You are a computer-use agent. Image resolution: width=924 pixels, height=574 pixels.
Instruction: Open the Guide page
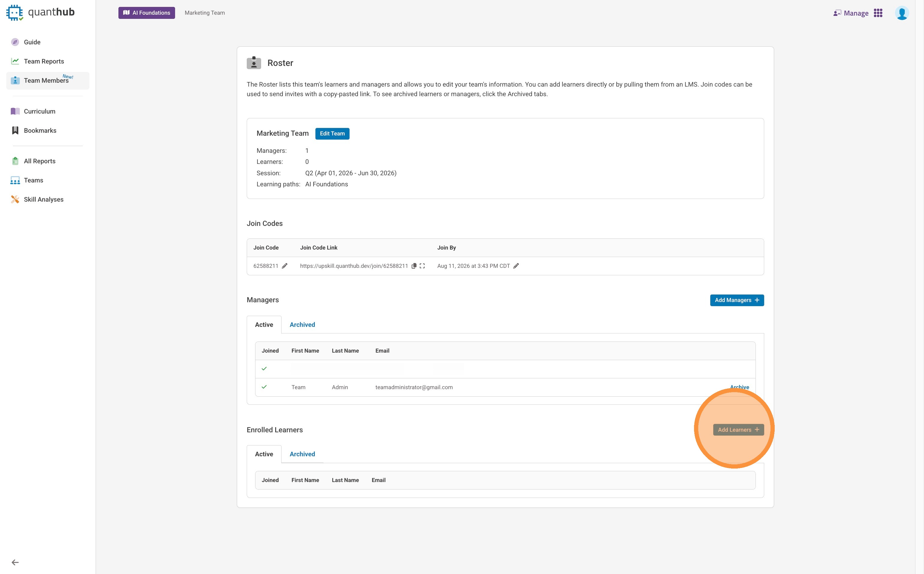[x=32, y=42]
